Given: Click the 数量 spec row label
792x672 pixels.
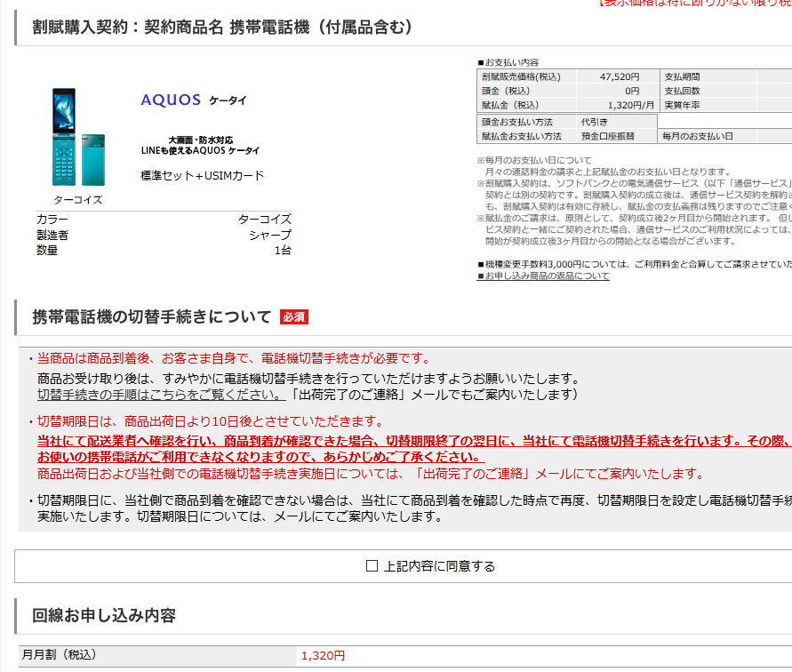Looking at the screenshot, I should click(x=47, y=250).
